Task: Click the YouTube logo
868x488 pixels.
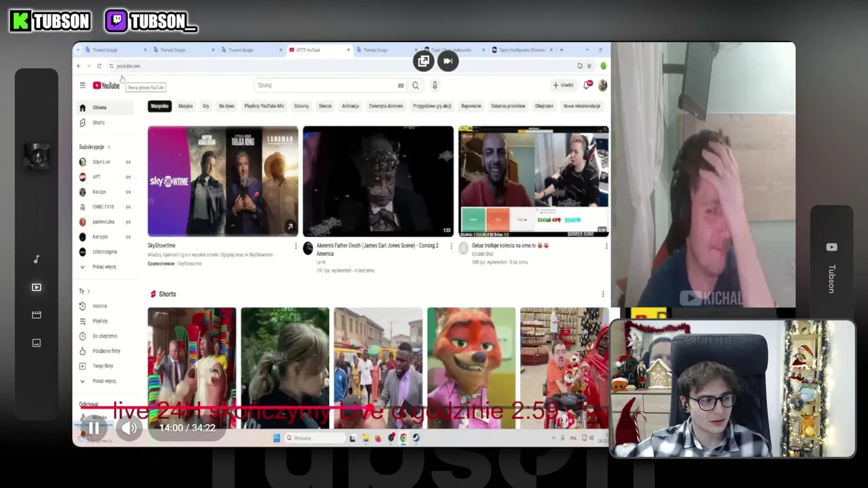Action: (x=106, y=85)
